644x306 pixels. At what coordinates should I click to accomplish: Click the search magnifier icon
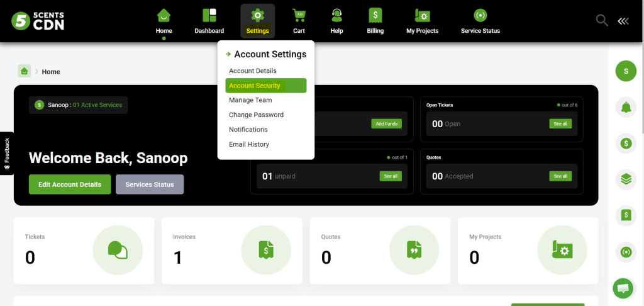602,21
